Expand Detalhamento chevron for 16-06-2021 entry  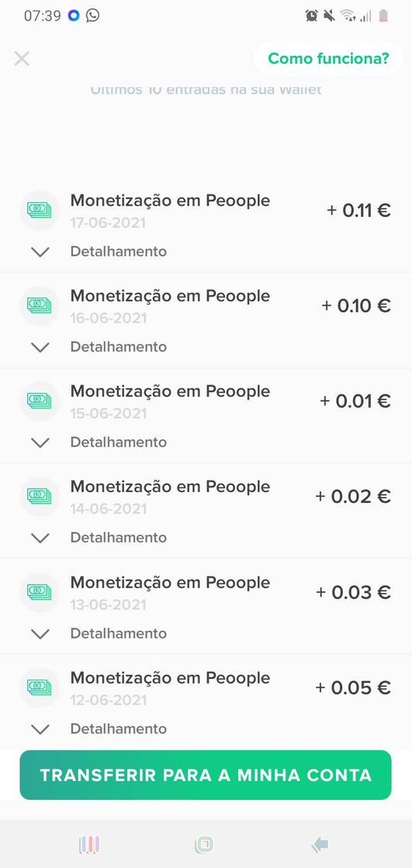click(40, 347)
